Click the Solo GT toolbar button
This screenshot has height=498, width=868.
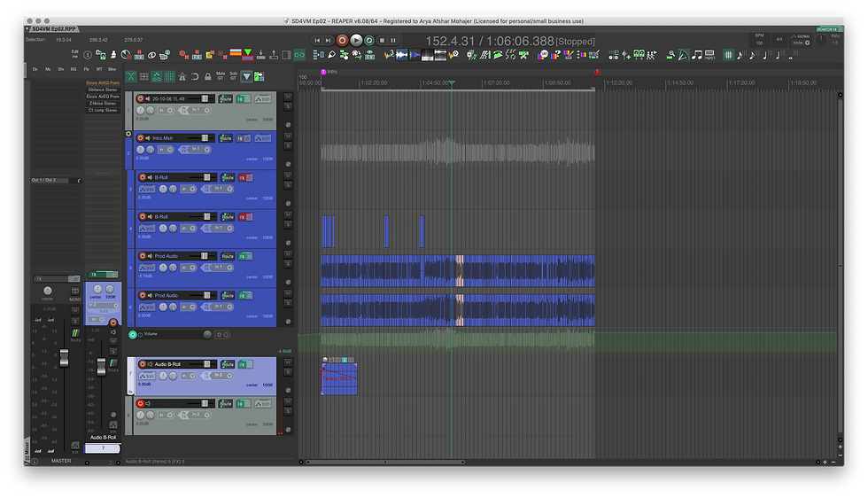(x=234, y=76)
